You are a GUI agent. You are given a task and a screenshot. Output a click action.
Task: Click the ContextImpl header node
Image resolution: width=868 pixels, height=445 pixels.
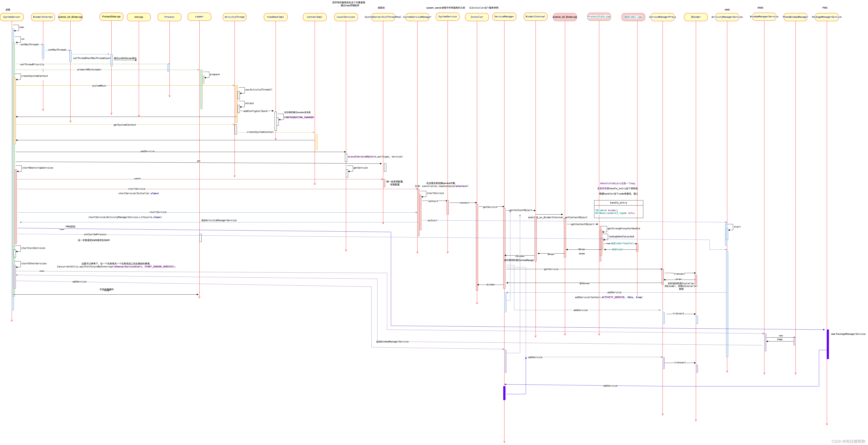tap(314, 17)
